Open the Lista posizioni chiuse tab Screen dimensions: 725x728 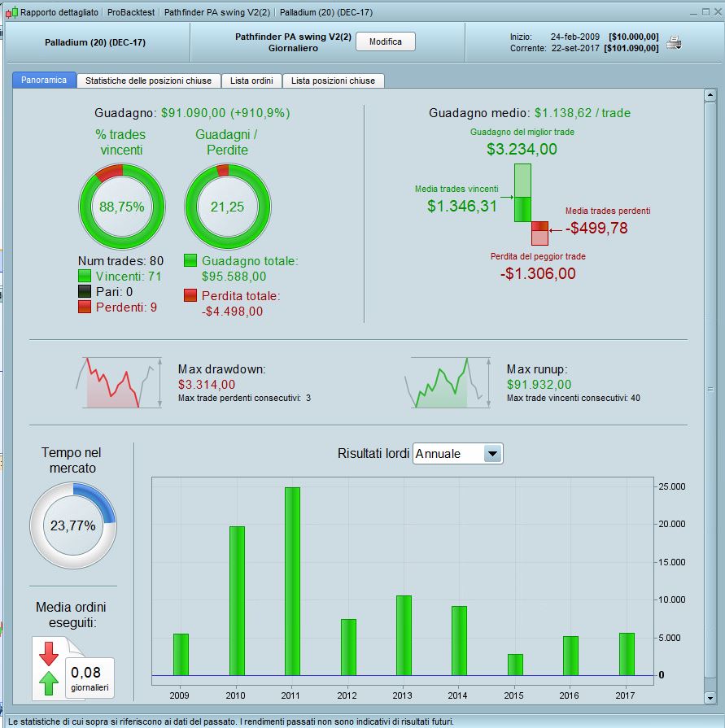tap(333, 81)
